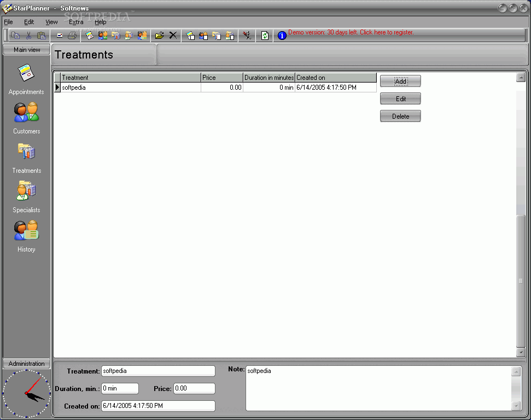Open Specialists view in sidebar
Viewport: 531px width, 420px height.
pyautogui.click(x=26, y=197)
